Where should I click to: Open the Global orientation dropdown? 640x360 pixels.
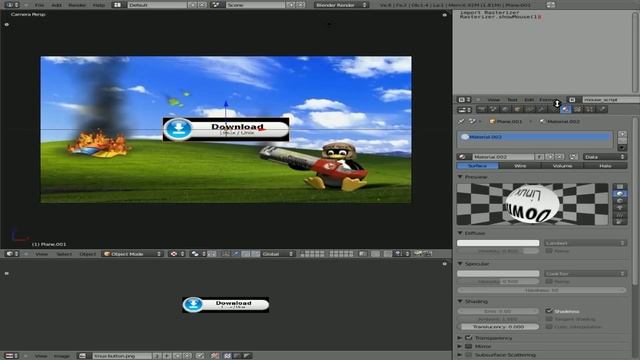coord(278,254)
